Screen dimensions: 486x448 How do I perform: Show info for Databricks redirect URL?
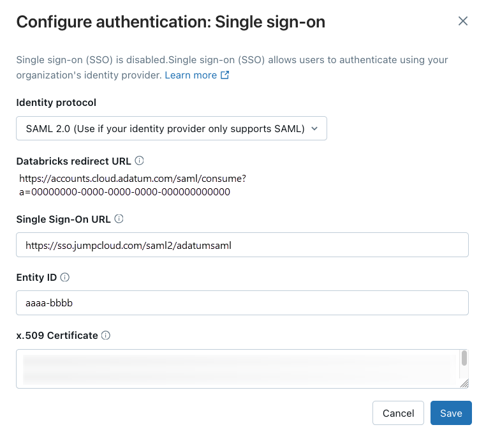(x=139, y=161)
